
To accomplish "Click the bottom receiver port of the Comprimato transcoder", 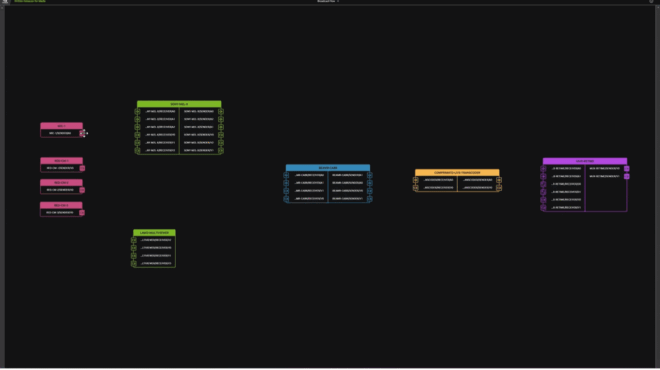I will pos(415,188).
